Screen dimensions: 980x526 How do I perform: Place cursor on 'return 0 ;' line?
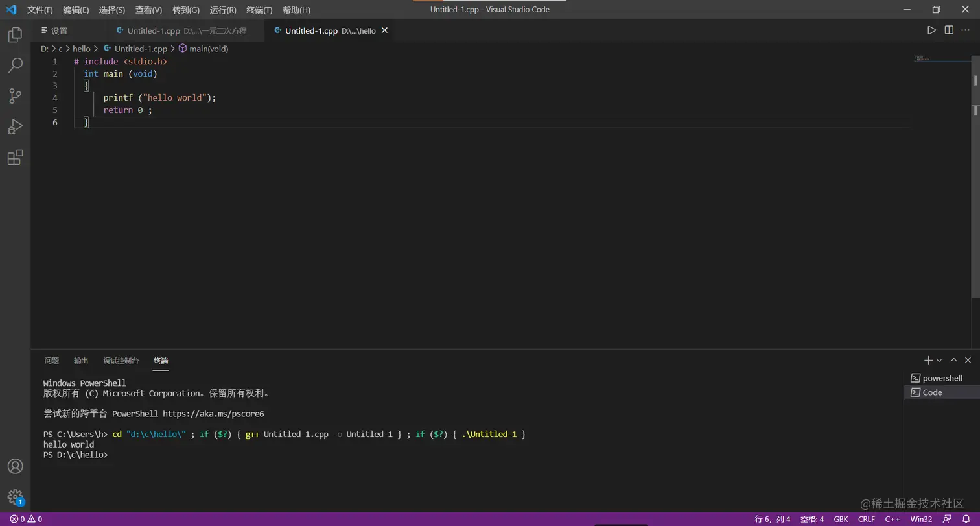pos(128,110)
